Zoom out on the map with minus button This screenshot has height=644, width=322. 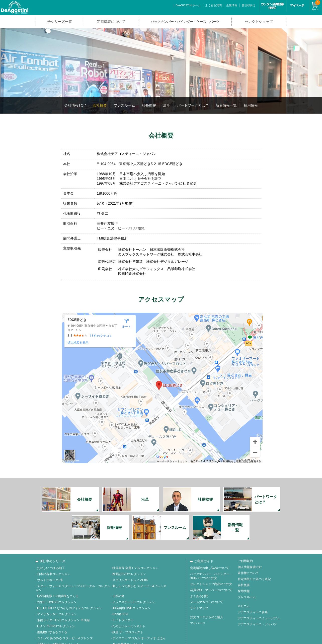point(255,452)
